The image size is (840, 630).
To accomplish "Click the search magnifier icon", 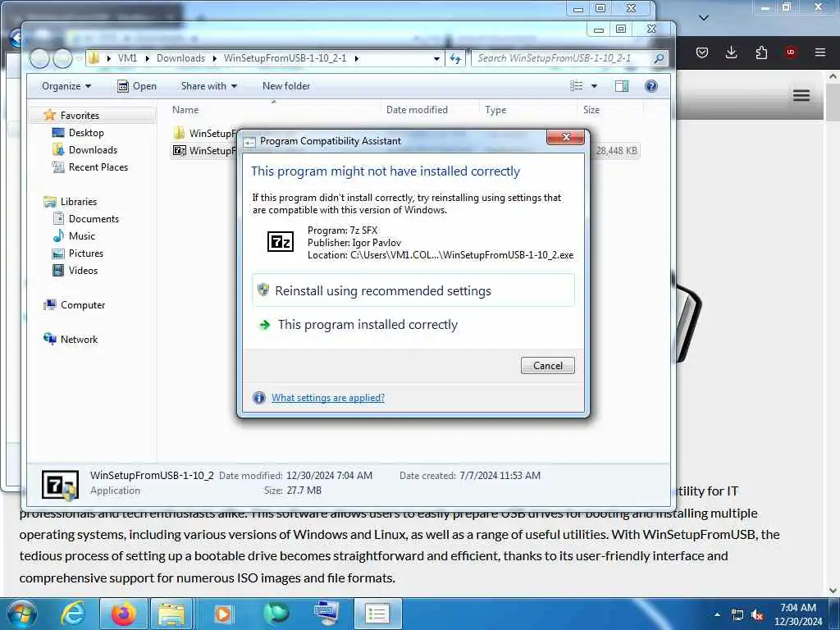I will pos(660,58).
